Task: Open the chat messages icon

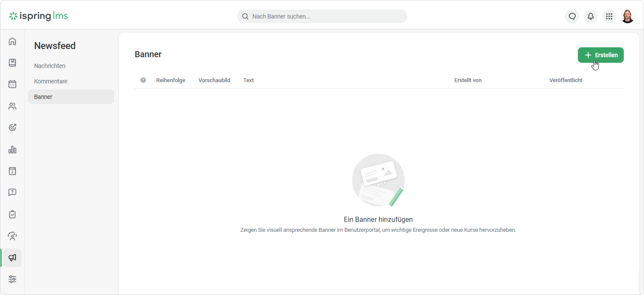Action: [572, 16]
